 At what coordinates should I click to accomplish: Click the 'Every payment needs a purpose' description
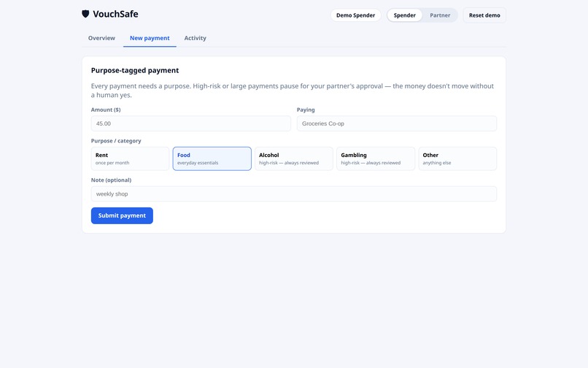[292, 91]
